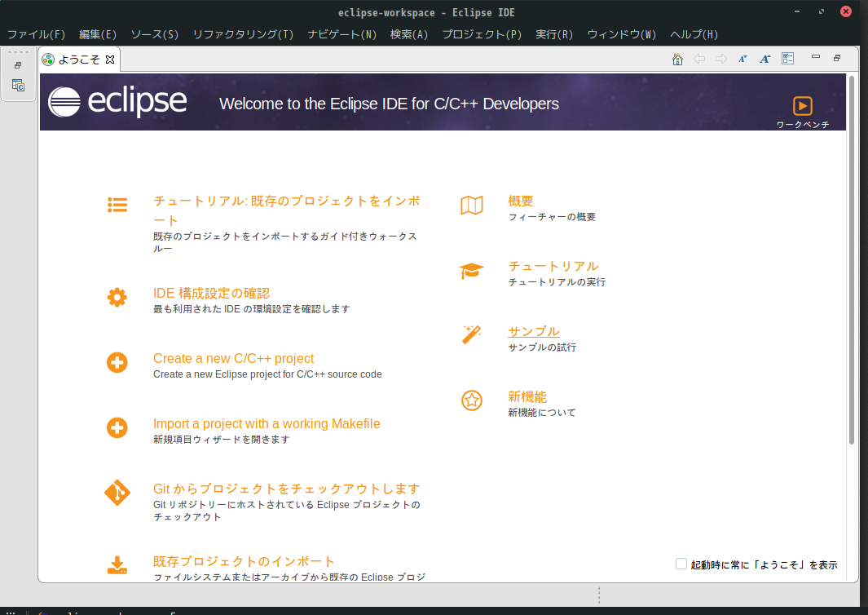Select the ようこそ tab
Viewport: 868px width, 615px height.
click(x=79, y=60)
